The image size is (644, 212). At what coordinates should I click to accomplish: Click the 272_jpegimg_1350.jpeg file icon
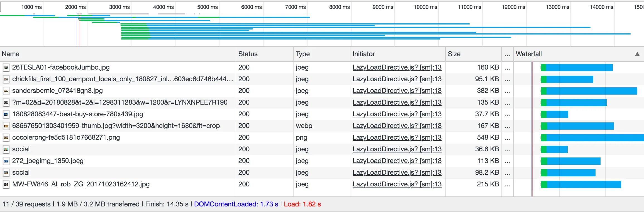click(6, 161)
